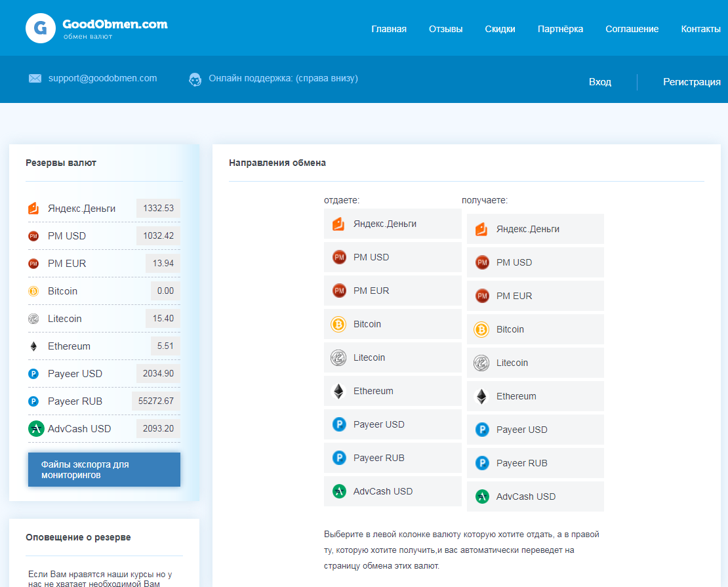Go to Скидки page

click(500, 29)
